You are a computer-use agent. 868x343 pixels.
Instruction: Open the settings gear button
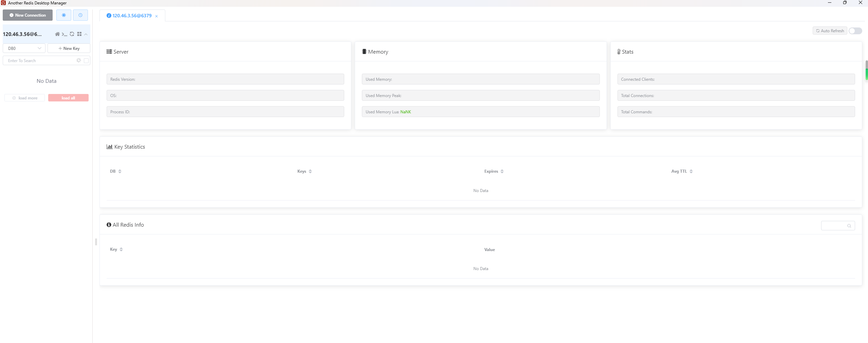tap(64, 15)
